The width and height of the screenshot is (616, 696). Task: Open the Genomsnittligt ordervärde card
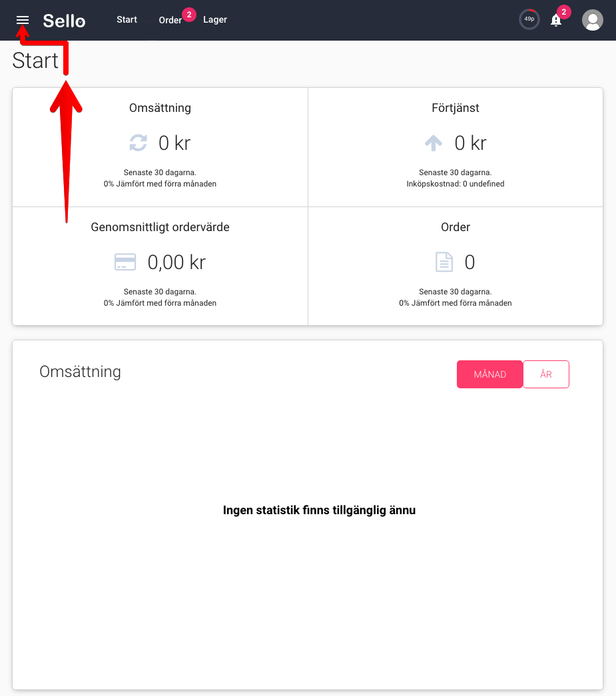click(x=160, y=266)
